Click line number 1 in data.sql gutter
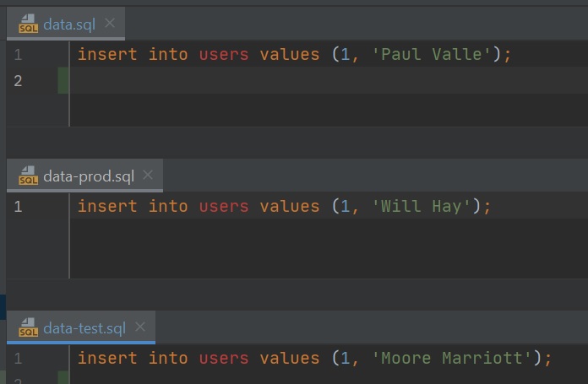 pos(18,55)
